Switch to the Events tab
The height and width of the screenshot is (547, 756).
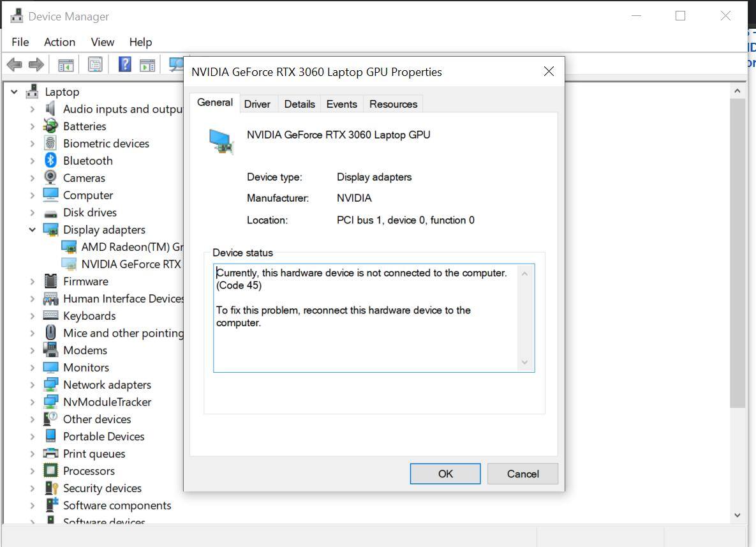tap(341, 104)
